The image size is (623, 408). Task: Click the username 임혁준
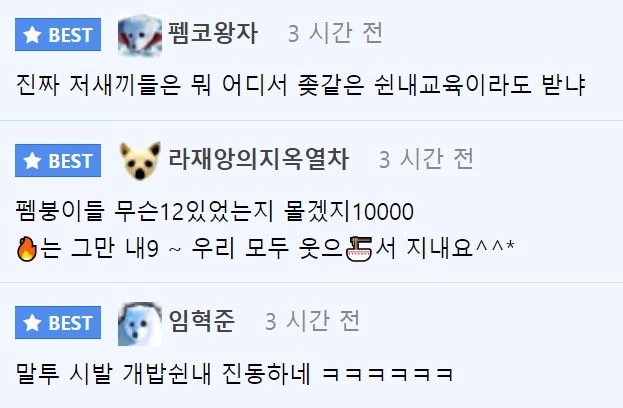[x=202, y=321]
